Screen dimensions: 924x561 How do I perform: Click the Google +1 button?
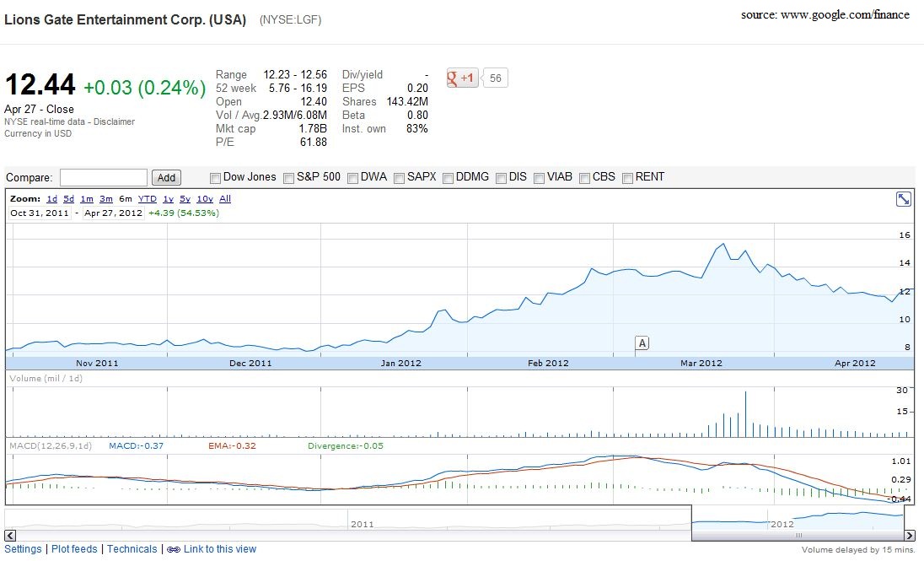pos(463,78)
